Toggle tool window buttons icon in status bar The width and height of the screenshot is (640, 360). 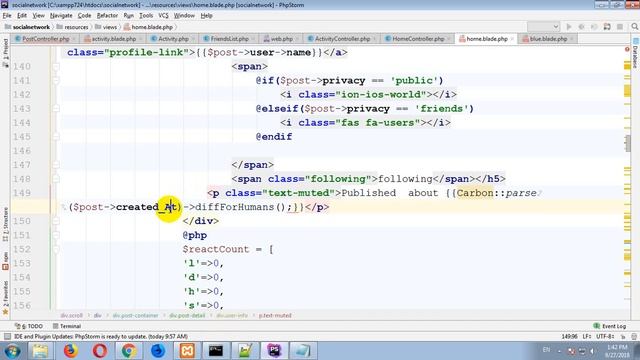7,336
